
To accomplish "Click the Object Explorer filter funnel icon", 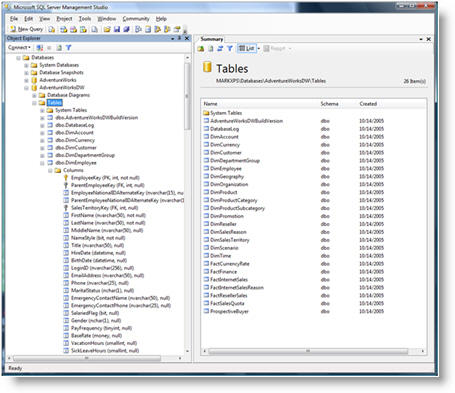I will pos(68,48).
